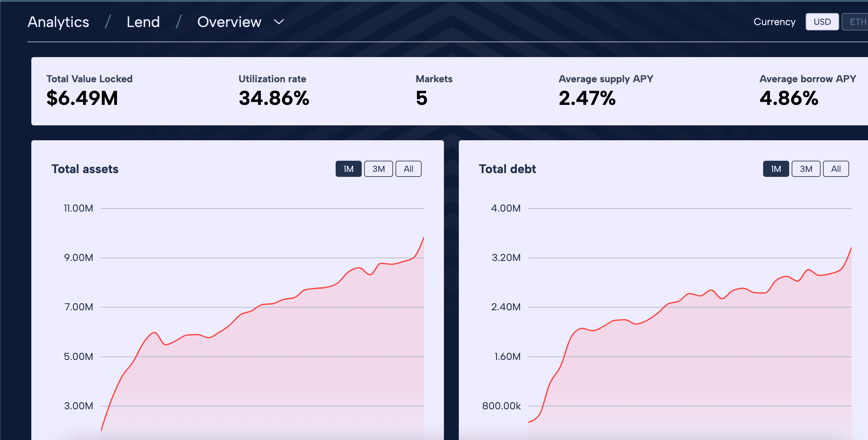Click the Utilization rate label
This screenshot has width=868, height=440.
272,79
